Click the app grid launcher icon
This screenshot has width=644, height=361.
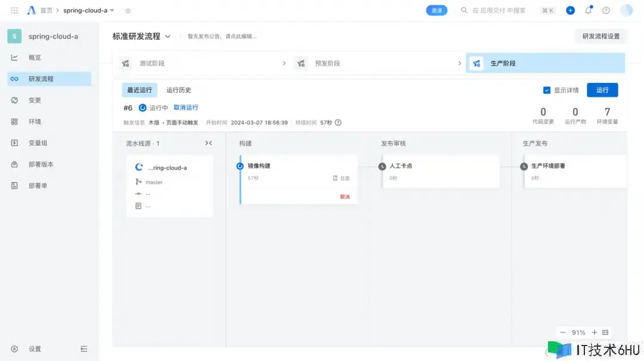[14, 11]
